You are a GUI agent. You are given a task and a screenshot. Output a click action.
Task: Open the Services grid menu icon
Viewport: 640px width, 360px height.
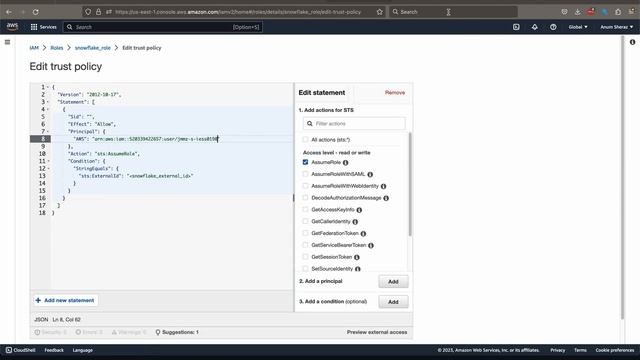34,27
